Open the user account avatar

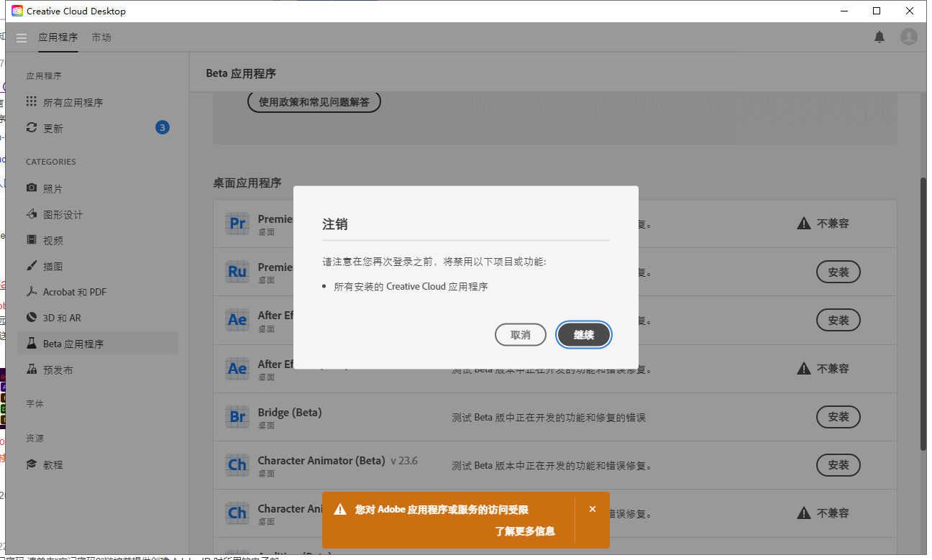point(909,37)
